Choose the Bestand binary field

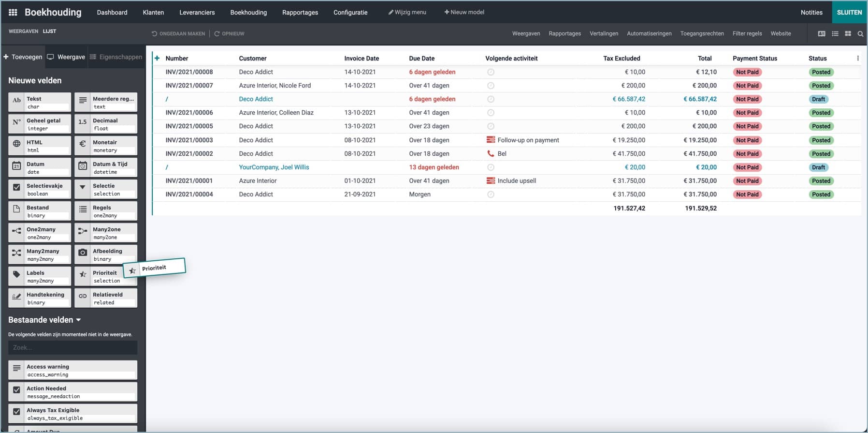40,211
